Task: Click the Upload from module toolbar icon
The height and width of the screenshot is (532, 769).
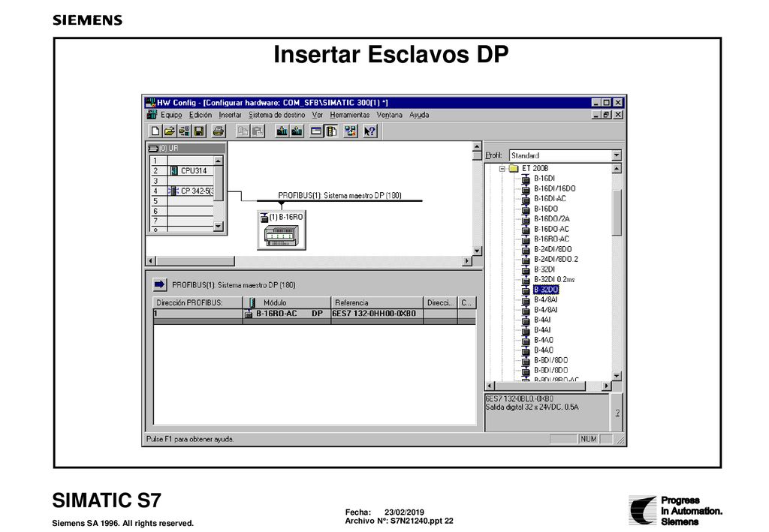Action: 297,131
